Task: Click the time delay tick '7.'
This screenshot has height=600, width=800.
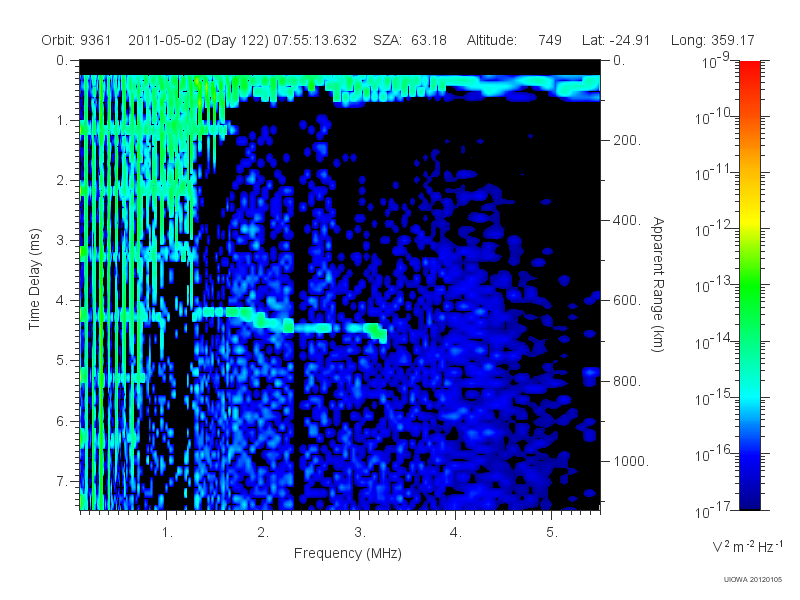Action: pos(62,481)
